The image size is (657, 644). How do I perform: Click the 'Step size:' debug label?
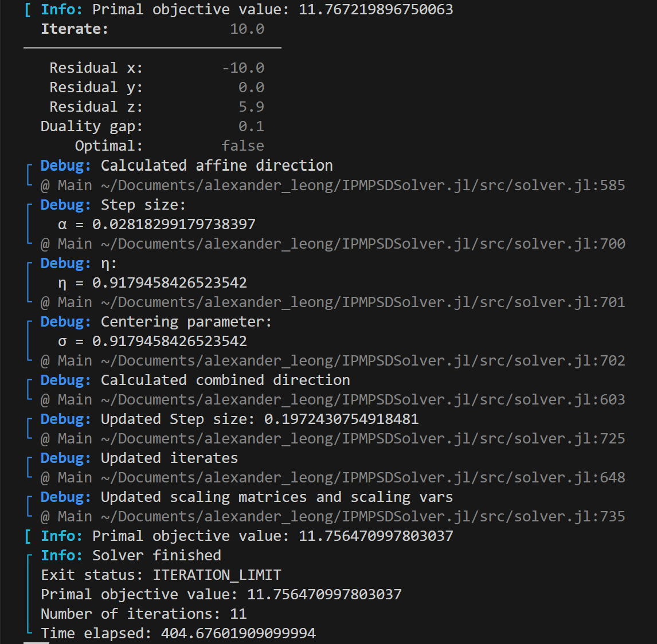point(143,205)
